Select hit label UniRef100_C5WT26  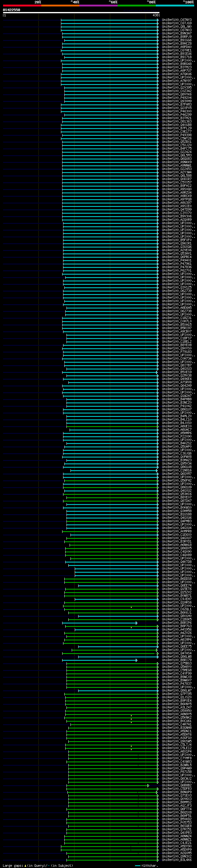tap(176, 138)
